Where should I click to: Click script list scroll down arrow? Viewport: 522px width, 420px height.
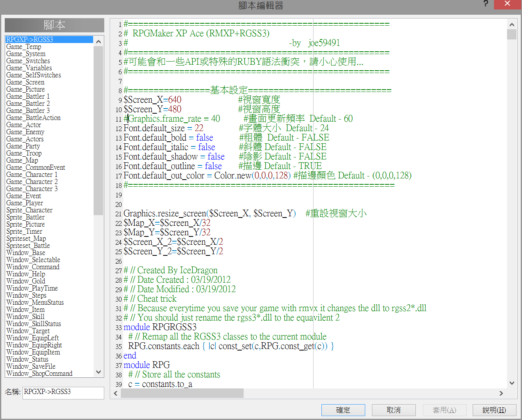coord(98,372)
